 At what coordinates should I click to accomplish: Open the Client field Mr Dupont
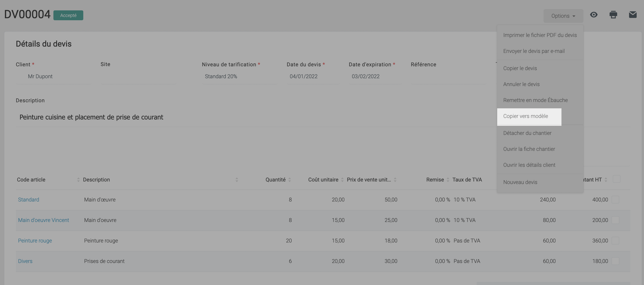coord(53,76)
